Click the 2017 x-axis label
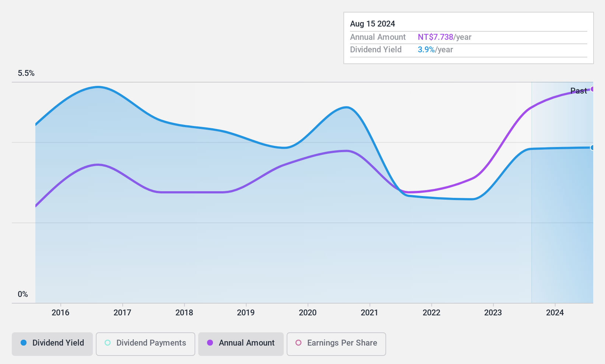 [122, 313]
